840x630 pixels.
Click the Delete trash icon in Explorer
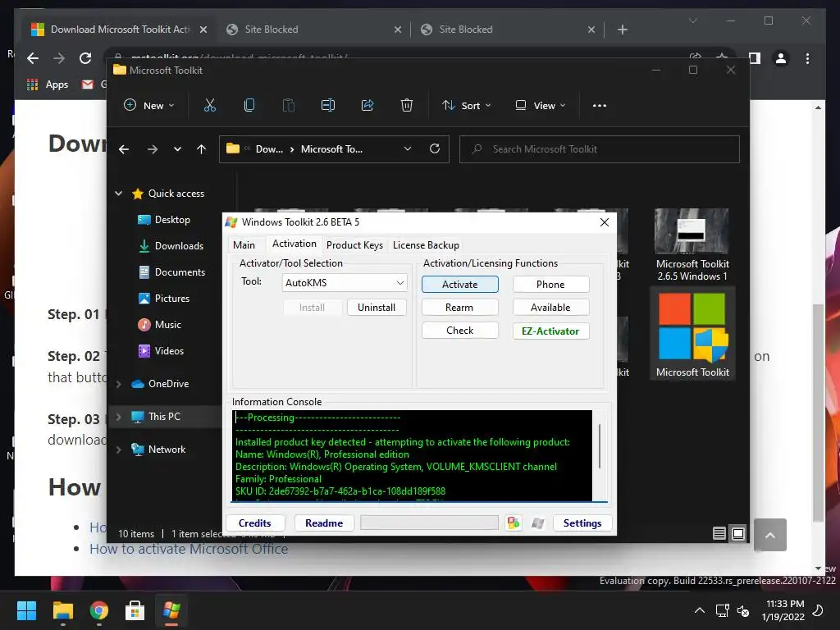(x=407, y=106)
